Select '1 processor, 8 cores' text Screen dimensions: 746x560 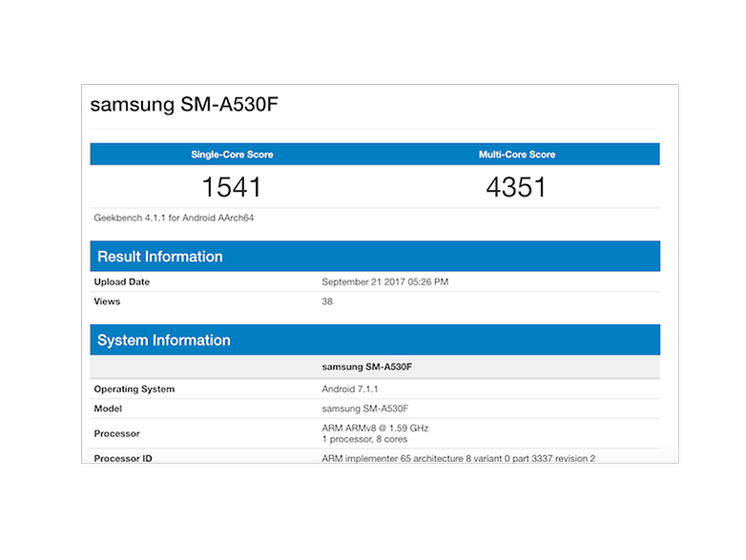click(364, 439)
